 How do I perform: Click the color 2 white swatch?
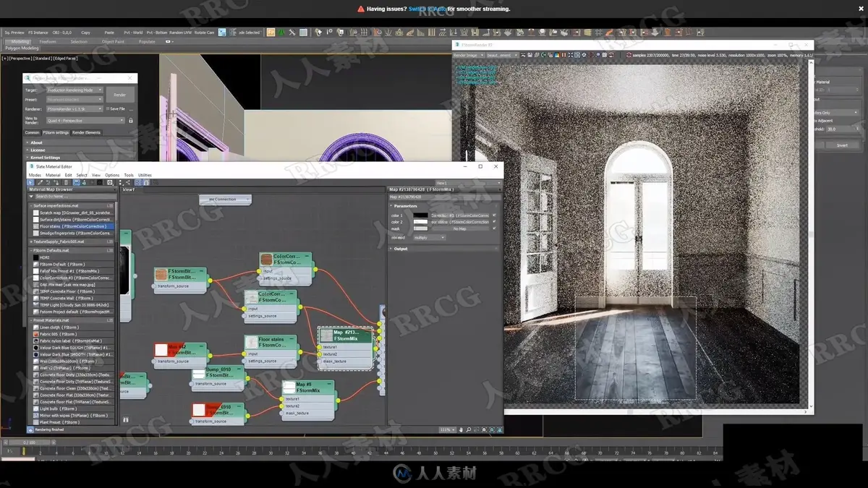420,222
